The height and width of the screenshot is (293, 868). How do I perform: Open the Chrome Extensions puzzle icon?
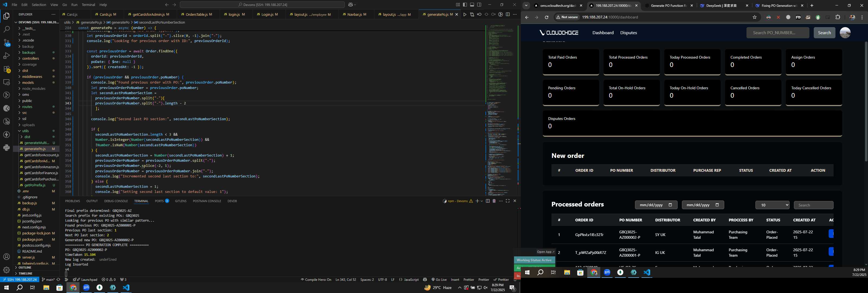pos(838,17)
